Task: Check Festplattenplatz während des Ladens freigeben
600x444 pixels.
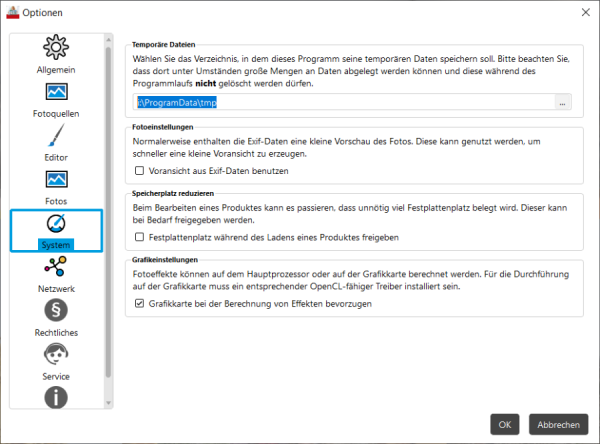Action: (x=139, y=237)
